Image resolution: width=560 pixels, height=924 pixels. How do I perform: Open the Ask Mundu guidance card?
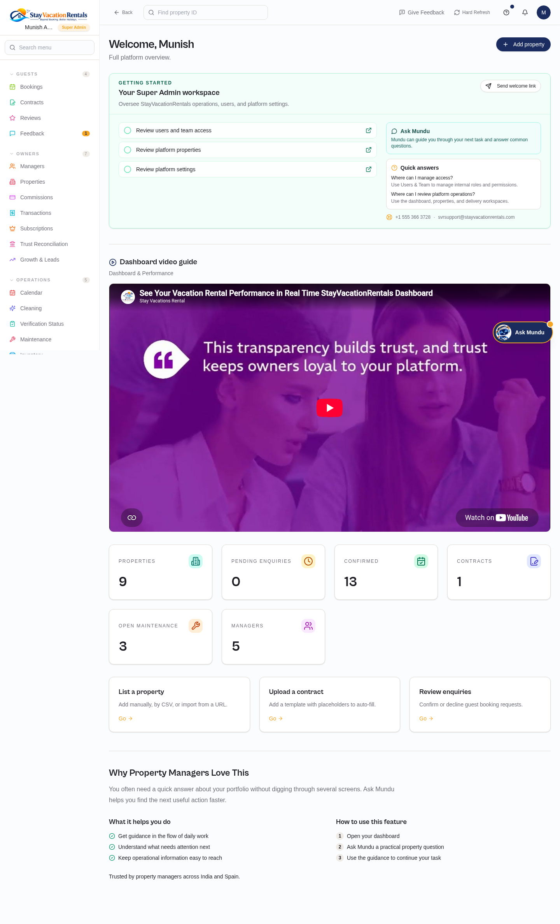[464, 138]
